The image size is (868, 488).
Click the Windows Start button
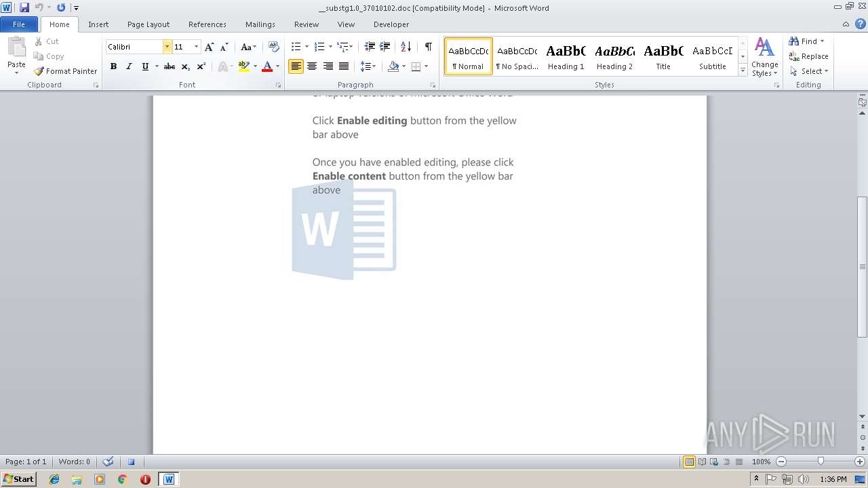(19, 479)
